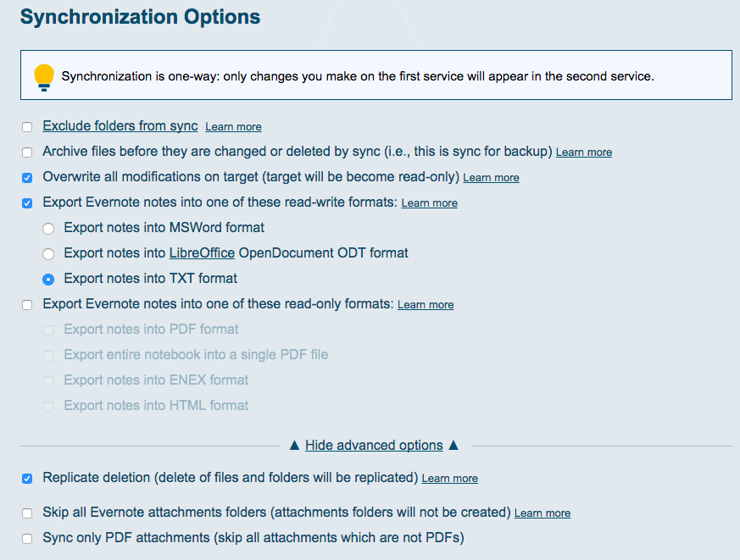Open Learn more beside Replicate deletion

coord(450,479)
